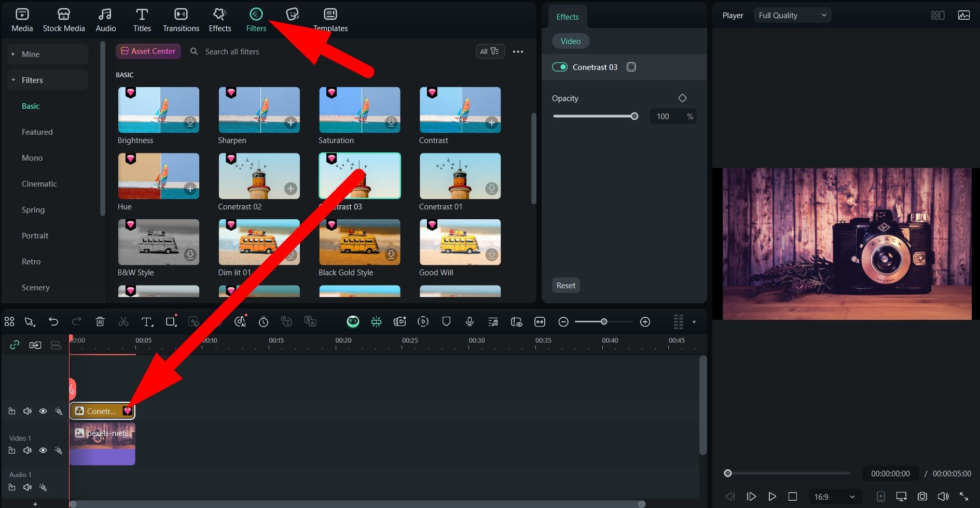Open the timeline track layout dropdown arrow

pyautogui.click(x=694, y=322)
